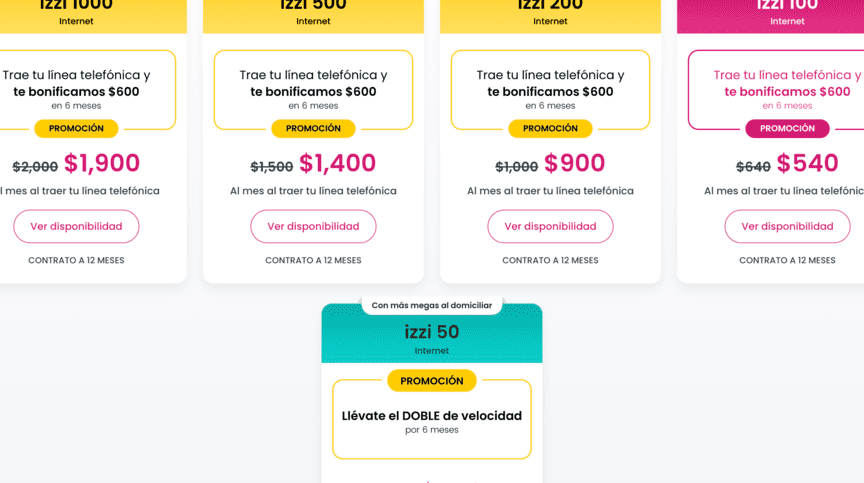Select the izzi 50 plan header

[x=432, y=338]
